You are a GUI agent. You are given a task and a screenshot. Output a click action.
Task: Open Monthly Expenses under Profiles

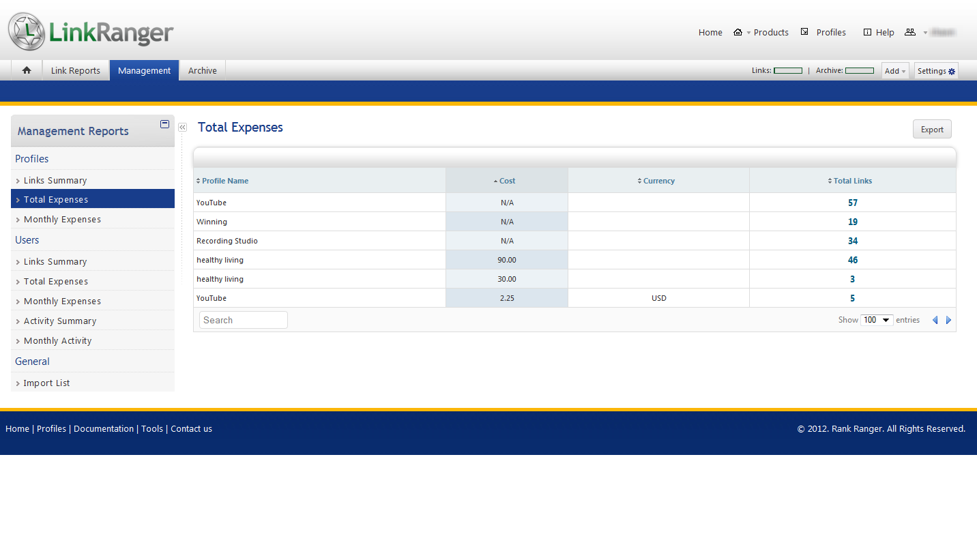(62, 219)
